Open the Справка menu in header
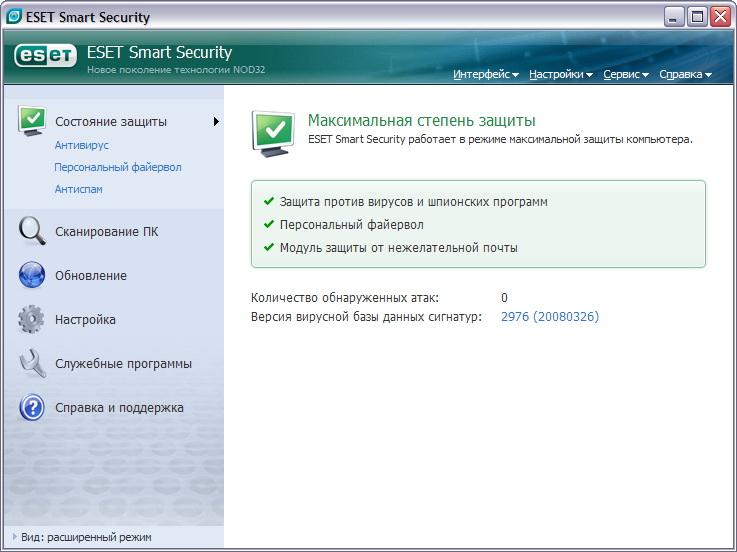The image size is (737, 552). coord(685,75)
